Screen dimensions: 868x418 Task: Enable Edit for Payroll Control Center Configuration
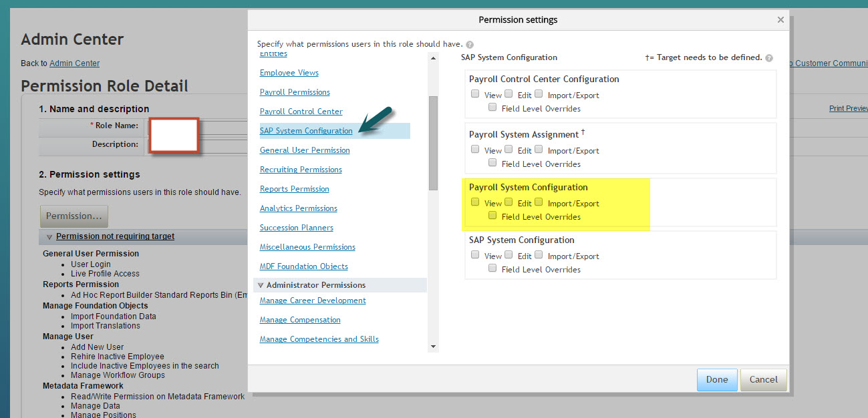[509, 93]
